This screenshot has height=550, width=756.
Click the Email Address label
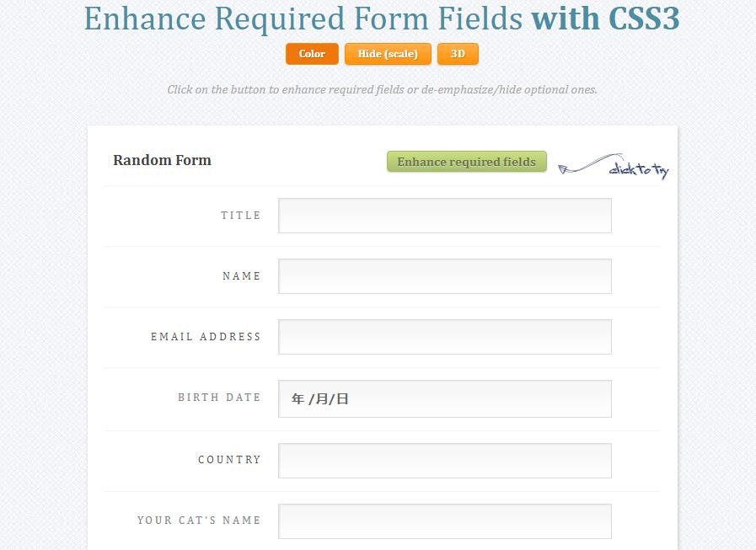(206, 337)
